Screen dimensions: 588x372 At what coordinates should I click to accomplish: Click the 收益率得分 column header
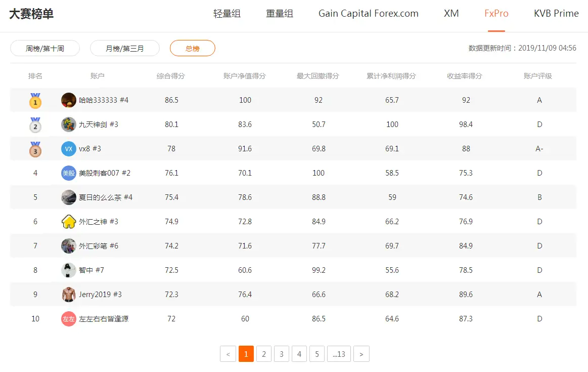tap(464, 76)
